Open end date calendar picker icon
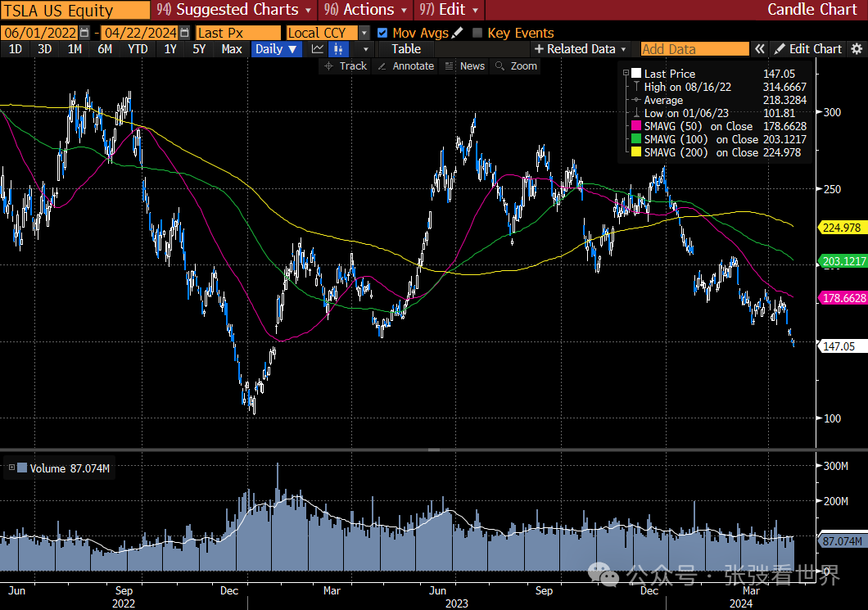This screenshot has height=610, width=868. [185, 33]
